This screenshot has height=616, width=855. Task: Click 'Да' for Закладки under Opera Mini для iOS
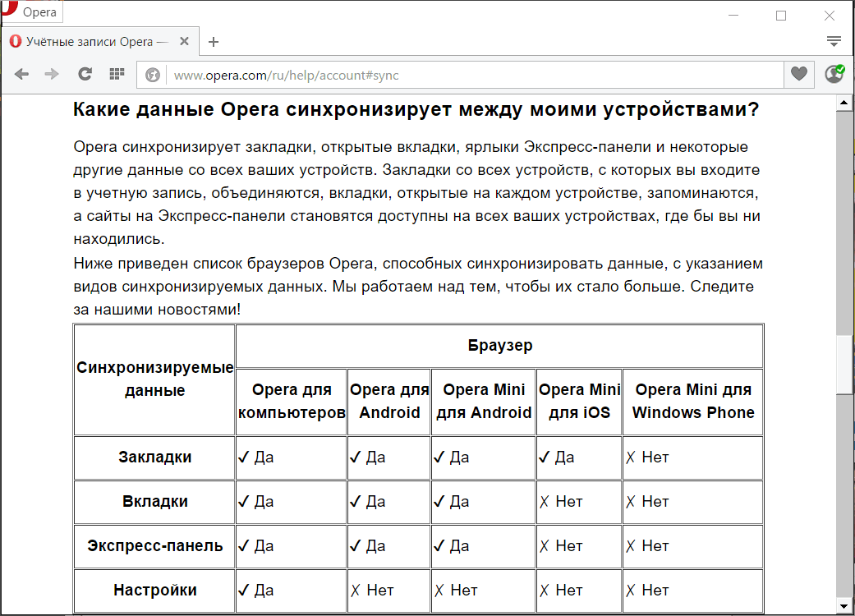tap(557, 457)
